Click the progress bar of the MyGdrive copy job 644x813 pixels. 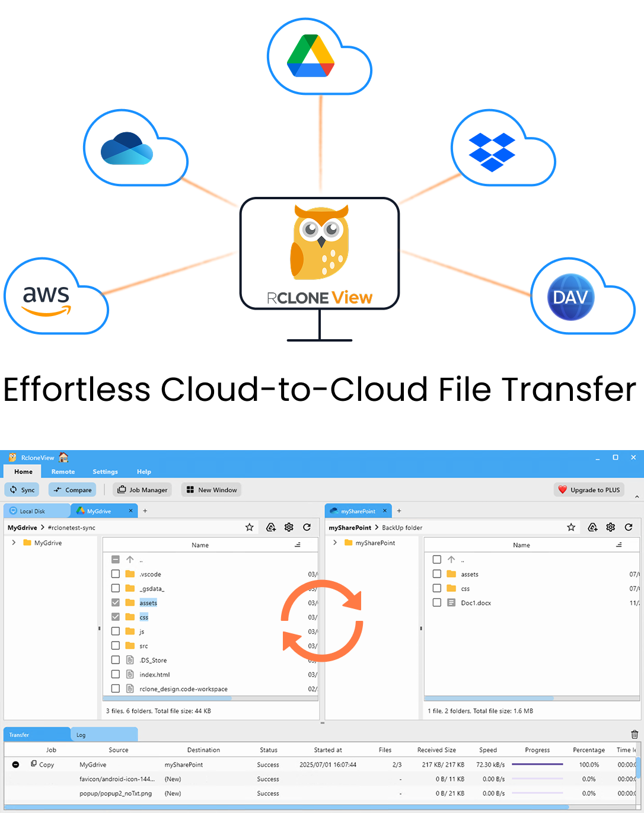[537, 764]
